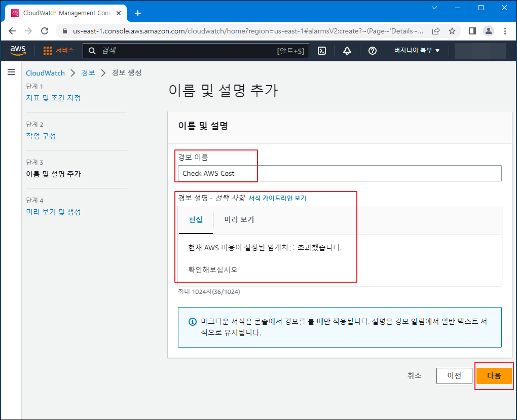Image resolution: width=517 pixels, height=420 pixels.
Task: Click the 이전 previous button
Action: click(x=454, y=376)
